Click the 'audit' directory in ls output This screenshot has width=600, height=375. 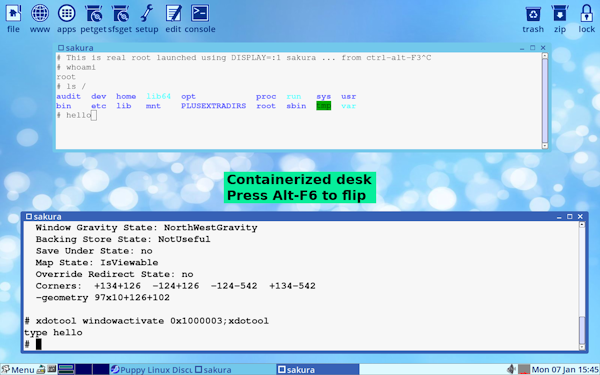(68, 96)
